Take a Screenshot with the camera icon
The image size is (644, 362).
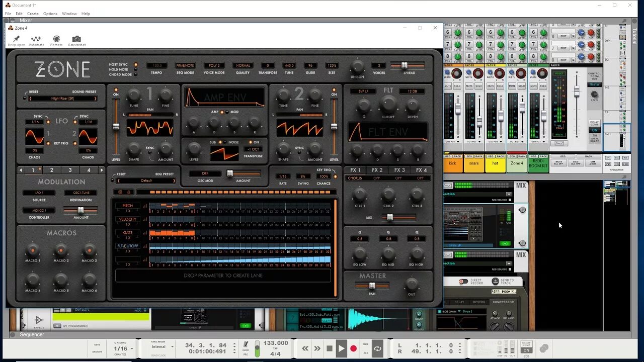[76, 39]
